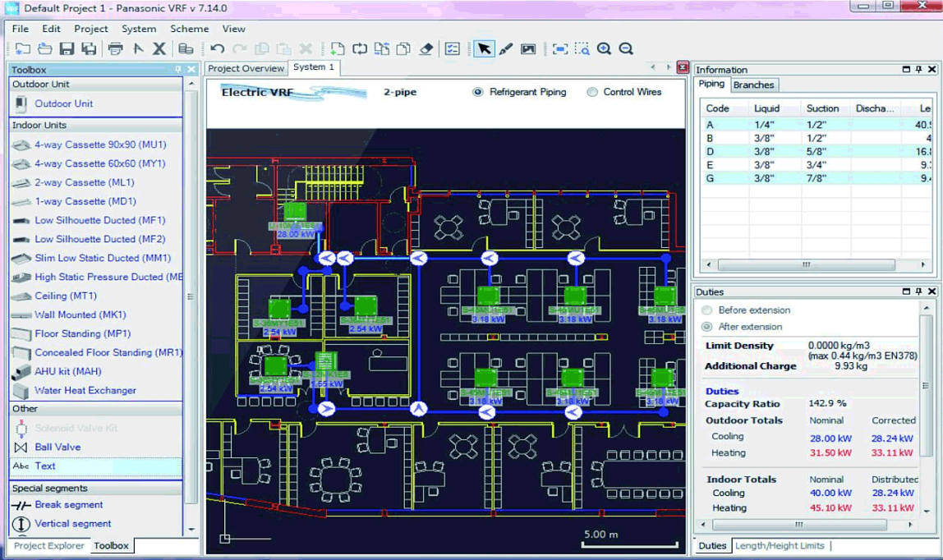Click the Zoom Out magnifier icon

click(626, 48)
